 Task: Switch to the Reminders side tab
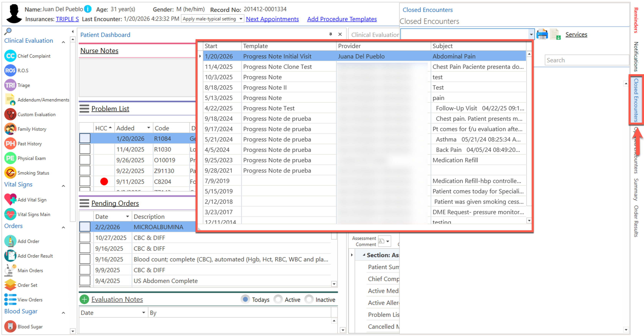[x=636, y=20]
